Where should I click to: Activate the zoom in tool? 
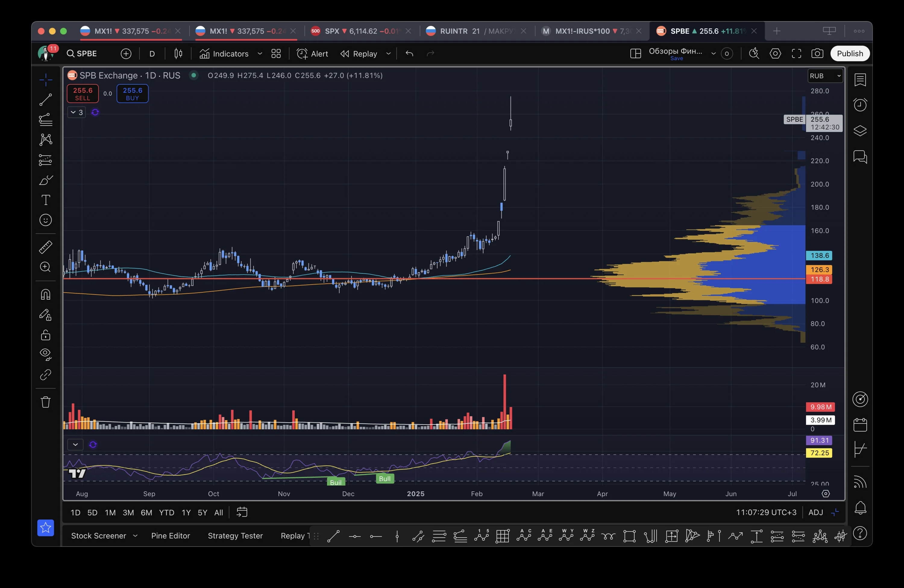pyautogui.click(x=46, y=267)
